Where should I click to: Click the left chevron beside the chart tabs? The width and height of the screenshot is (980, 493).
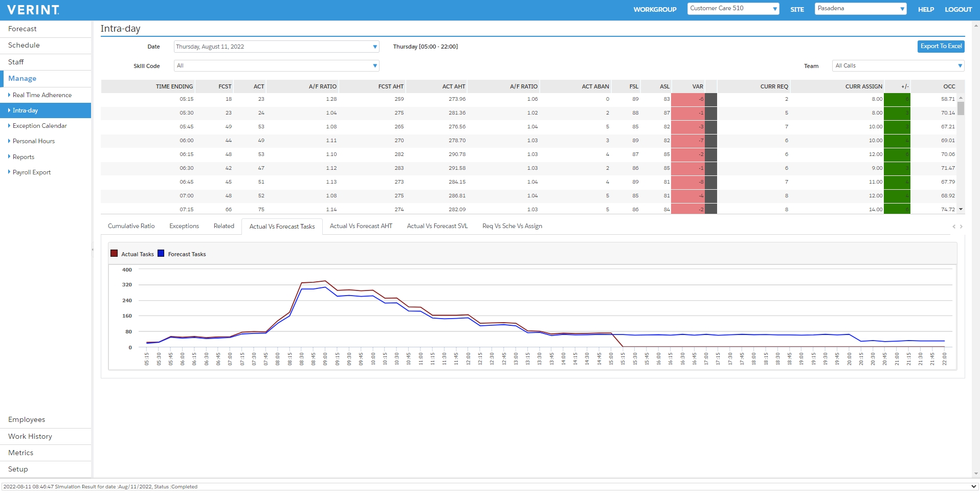point(953,226)
